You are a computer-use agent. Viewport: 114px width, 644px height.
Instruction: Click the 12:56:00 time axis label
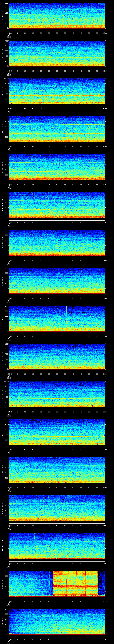tap(9, 487)
